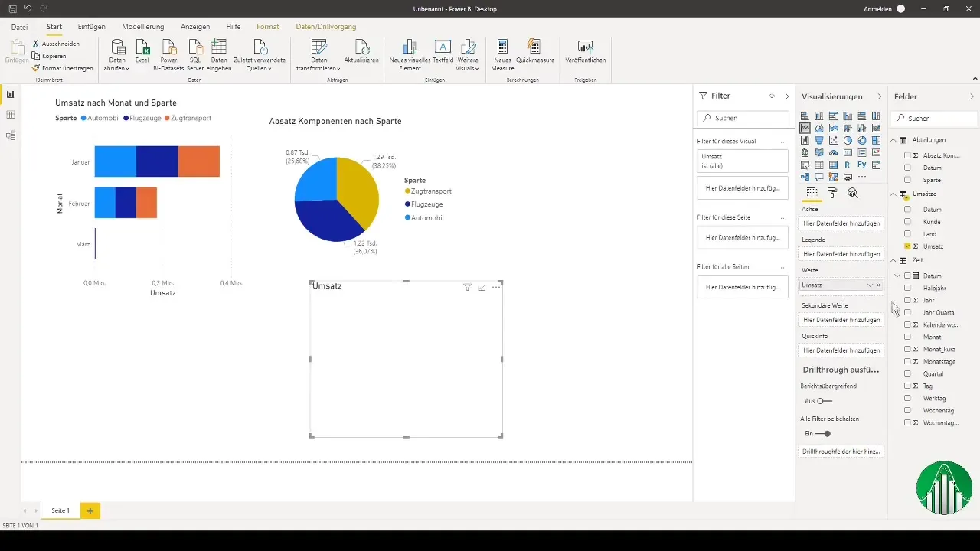Select the R script visual icon

point(848,165)
